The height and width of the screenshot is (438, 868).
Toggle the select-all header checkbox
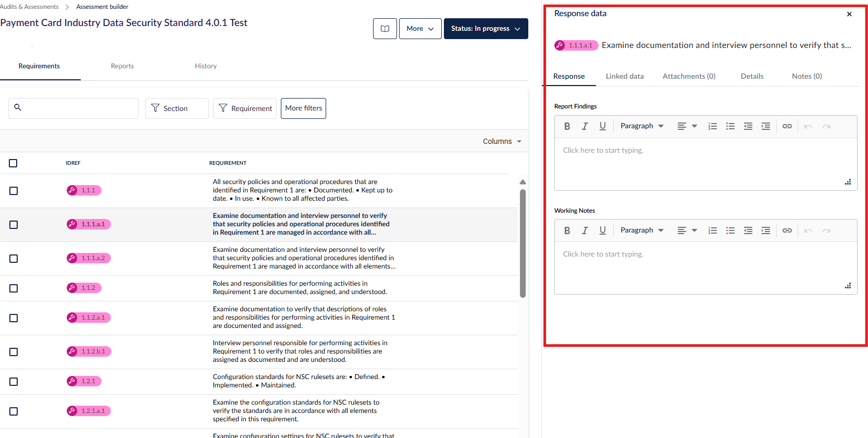pyautogui.click(x=13, y=163)
